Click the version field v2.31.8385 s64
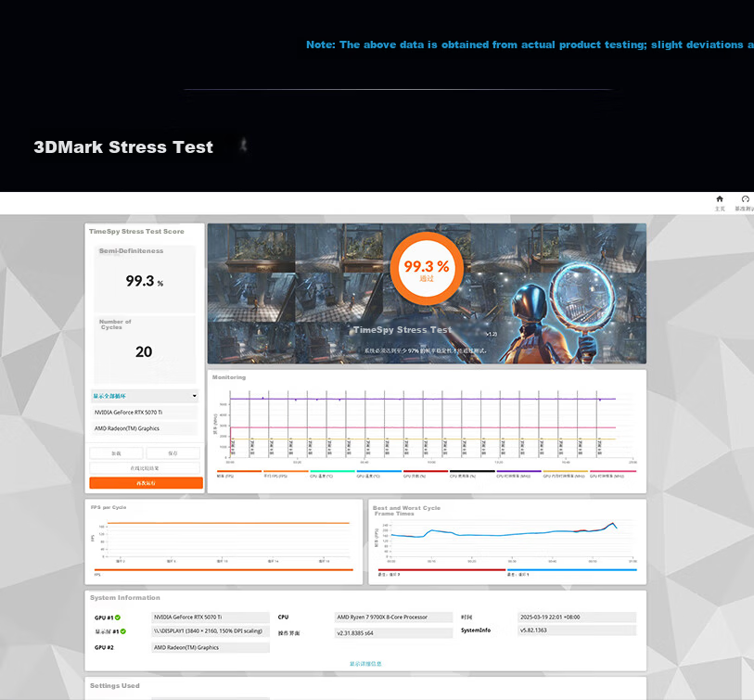 [393, 633]
